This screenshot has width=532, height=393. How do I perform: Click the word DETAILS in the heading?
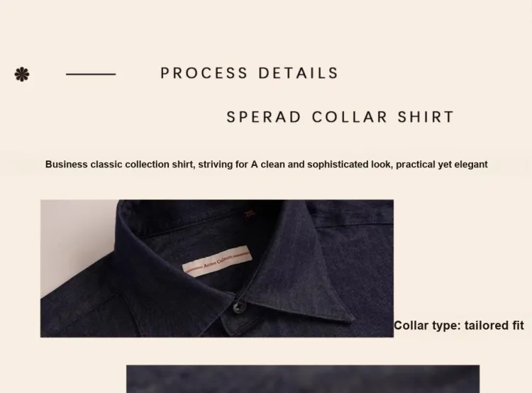pyautogui.click(x=298, y=73)
